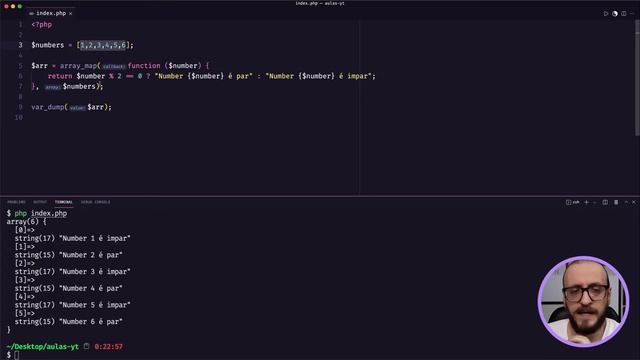Close the index.php tab
The width and height of the screenshot is (640, 360).
point(71,13)
